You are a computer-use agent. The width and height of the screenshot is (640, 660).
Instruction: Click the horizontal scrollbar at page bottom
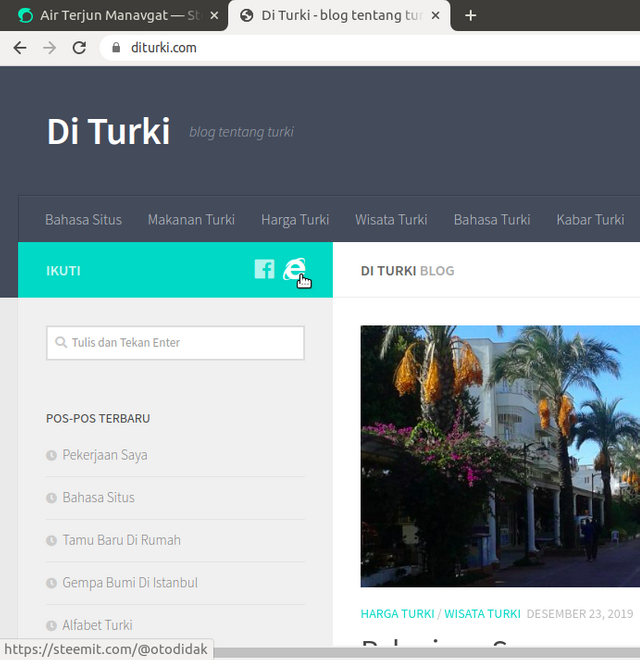pyautogui.click(x=427, y=653)
